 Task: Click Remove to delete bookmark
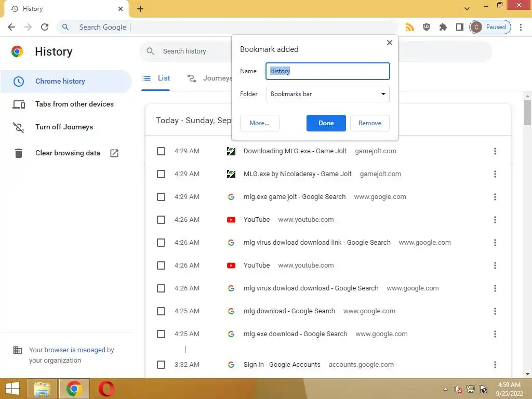click(370, 123)
